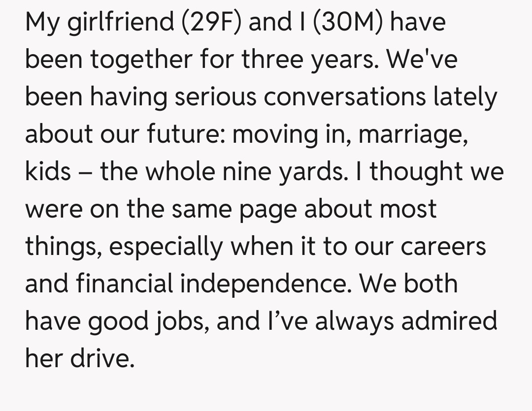The image size is (532, 411).
Task: Click the word "marriage"
Action: [413, 135]
